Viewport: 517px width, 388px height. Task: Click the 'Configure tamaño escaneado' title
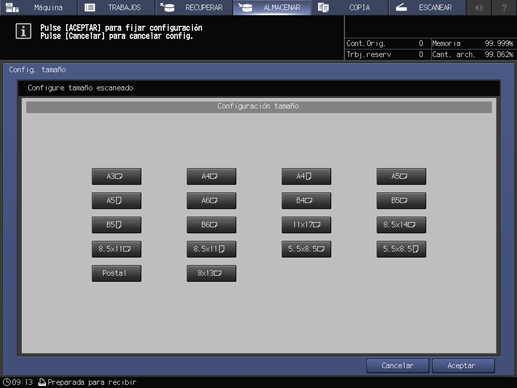80,88
